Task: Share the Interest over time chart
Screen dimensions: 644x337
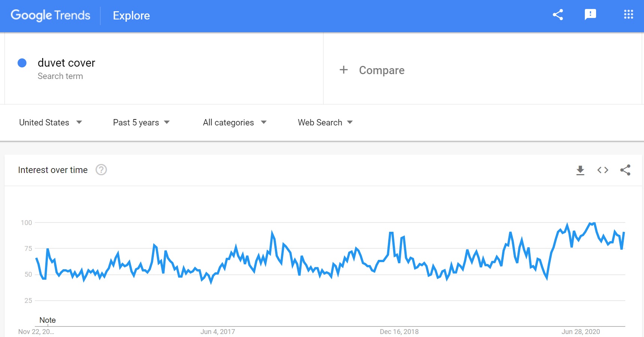Action: (x=625, y=170)
